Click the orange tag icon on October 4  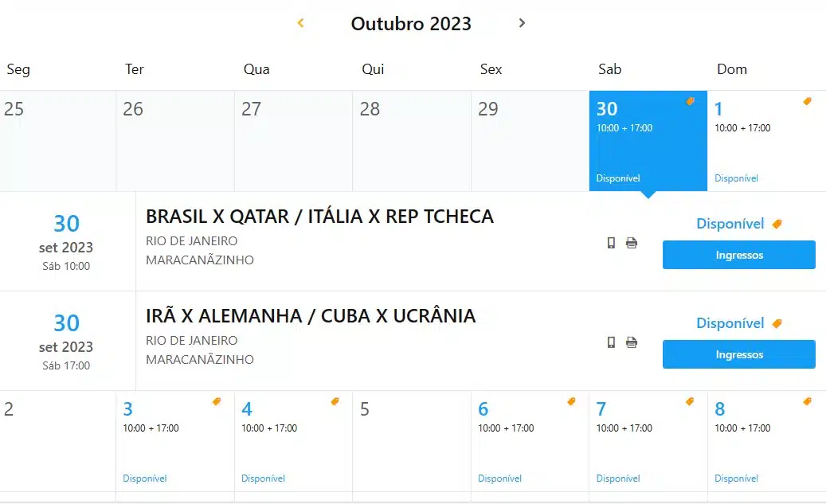[x=335, y=402]
